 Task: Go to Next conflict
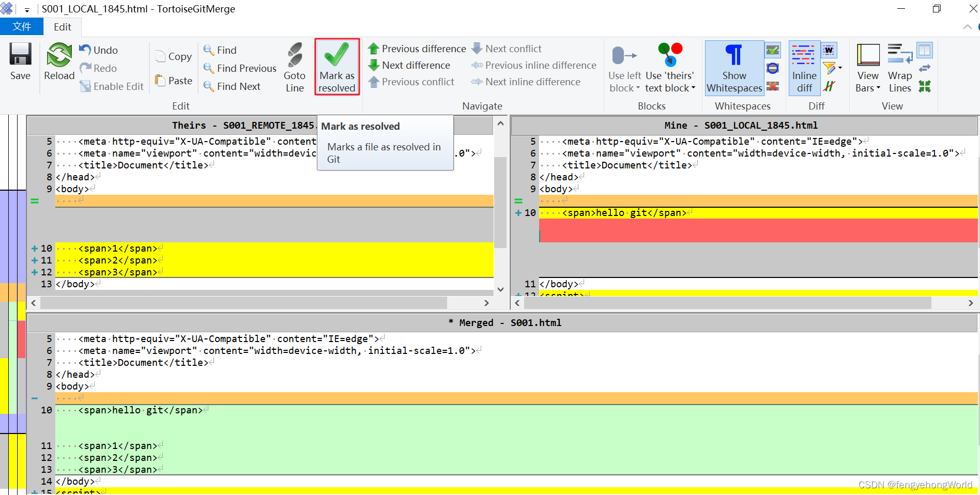tap(507, 49)
